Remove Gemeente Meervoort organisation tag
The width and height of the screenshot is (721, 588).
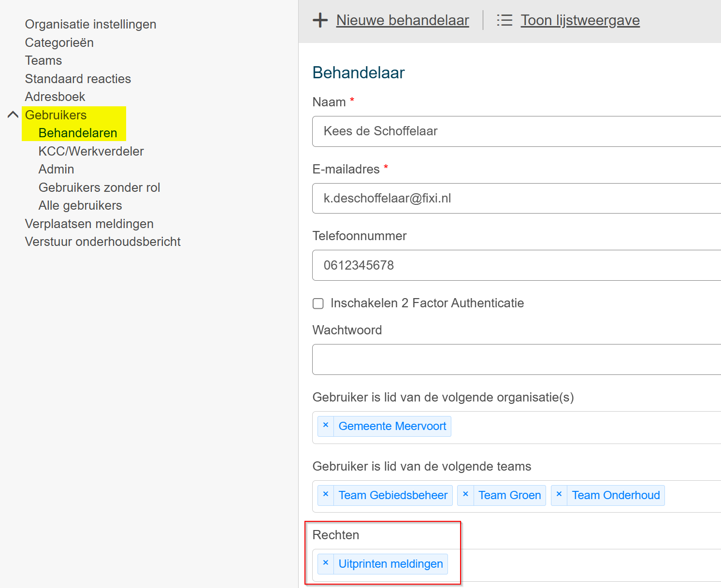click(326, 425)
